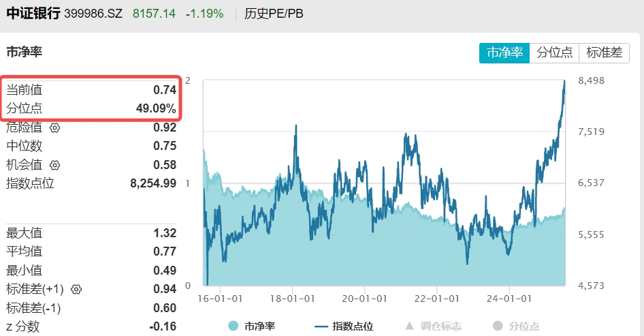Click the 24-01-01 axis date label
Image resolution: width=644 pixels, height=336 pixels.
pyautogui.click(x=509, y=299)
